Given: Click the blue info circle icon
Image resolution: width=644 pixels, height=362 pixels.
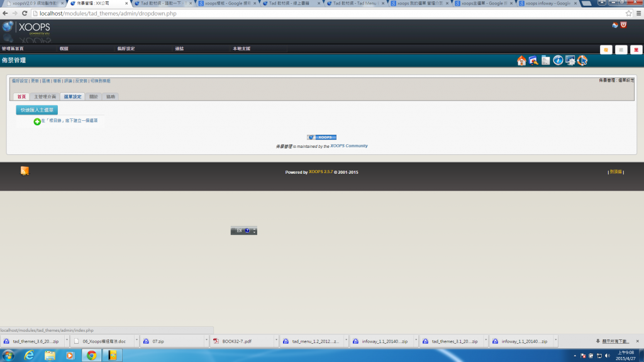Looking at the screenshot, I should 558,60.
